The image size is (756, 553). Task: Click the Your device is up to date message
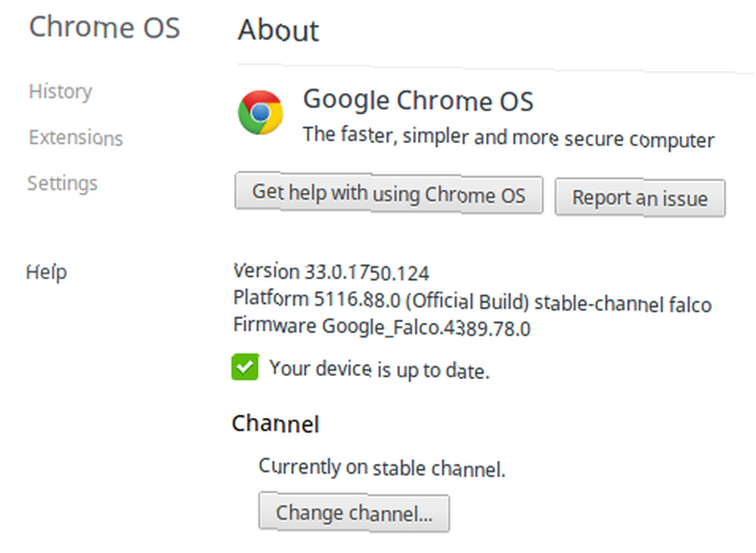point(380,370)
